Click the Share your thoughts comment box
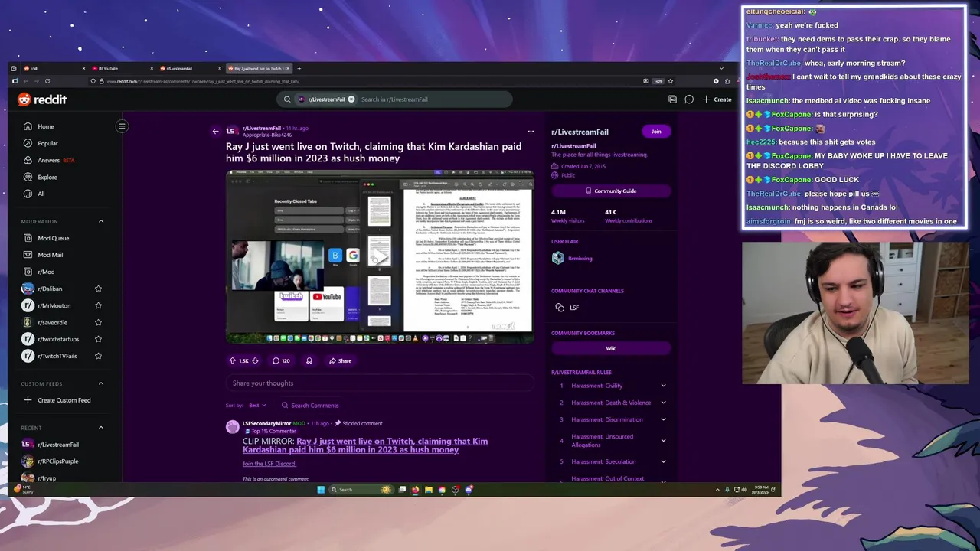The height and width of the screenshot is (551, 980). [381, 383]
